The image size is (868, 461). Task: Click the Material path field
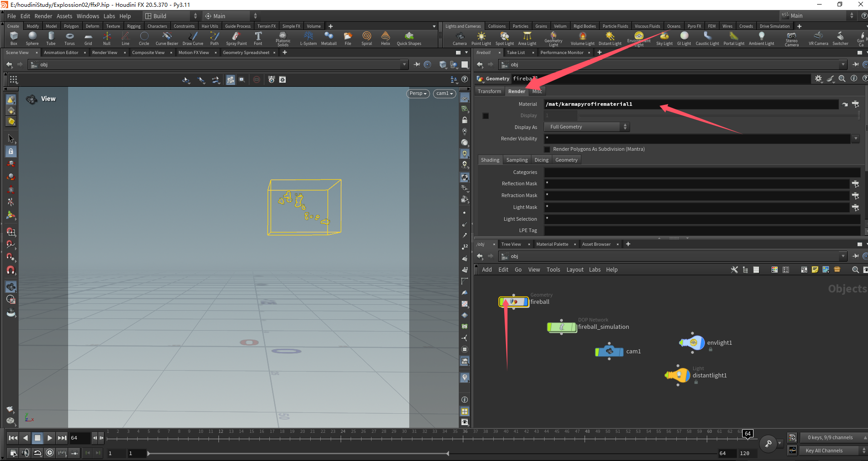coord(691,104)
